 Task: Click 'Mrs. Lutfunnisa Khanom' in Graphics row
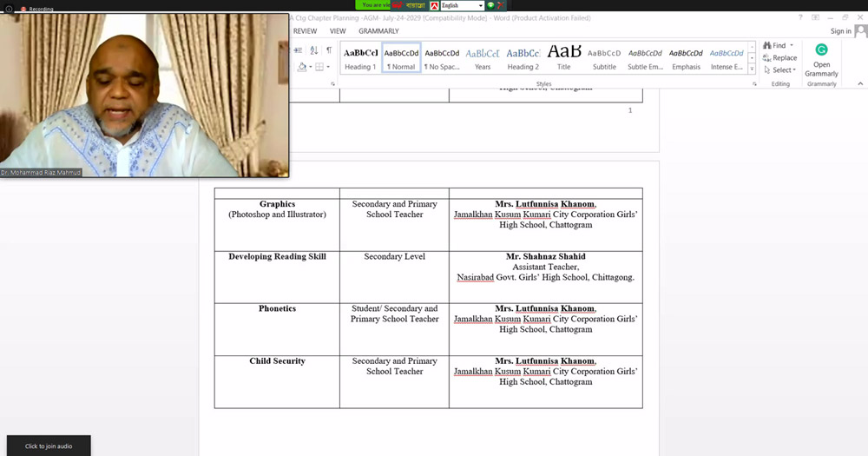pos(545,204)
